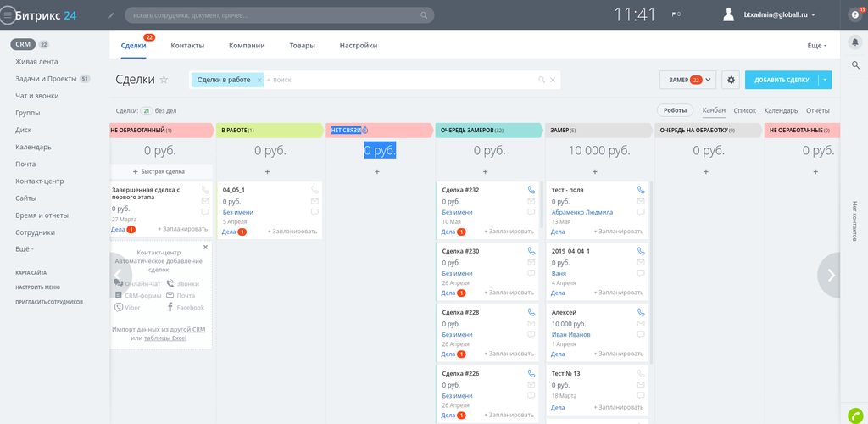
Task: Call contact on тест - поля card
Action: pyautogui.click(x=641, y=190)
